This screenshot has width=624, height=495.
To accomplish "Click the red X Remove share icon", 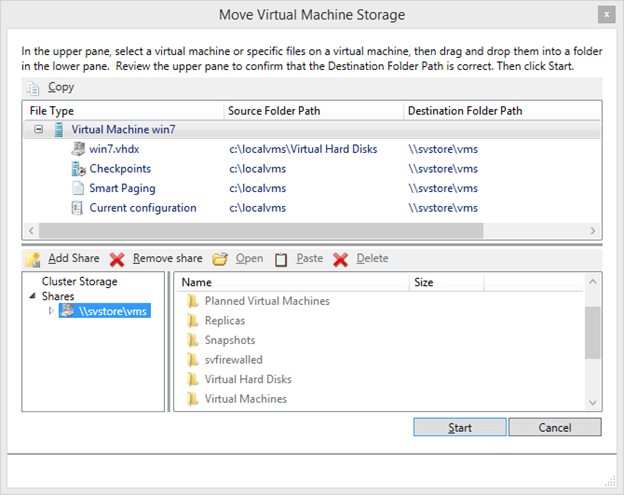I will 117,259.
